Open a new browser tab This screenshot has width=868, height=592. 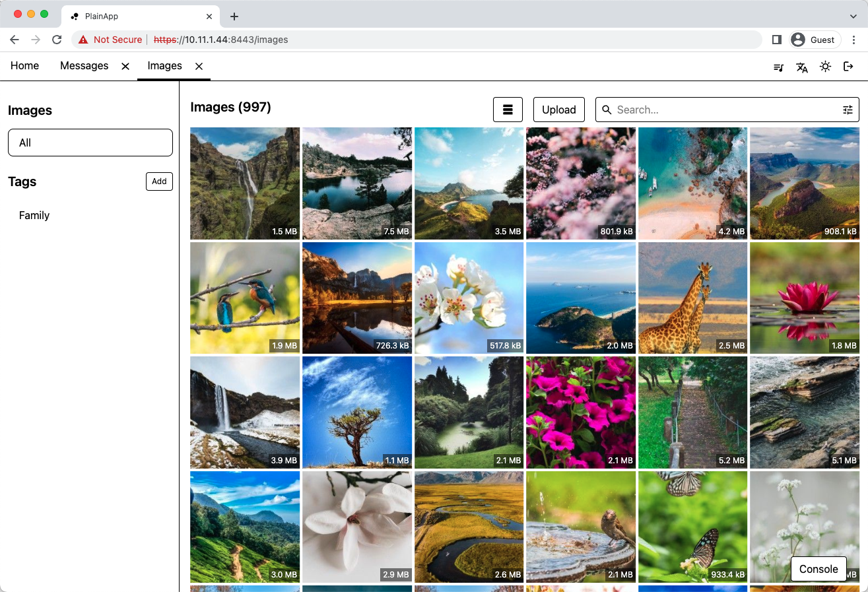click(234, 16)
